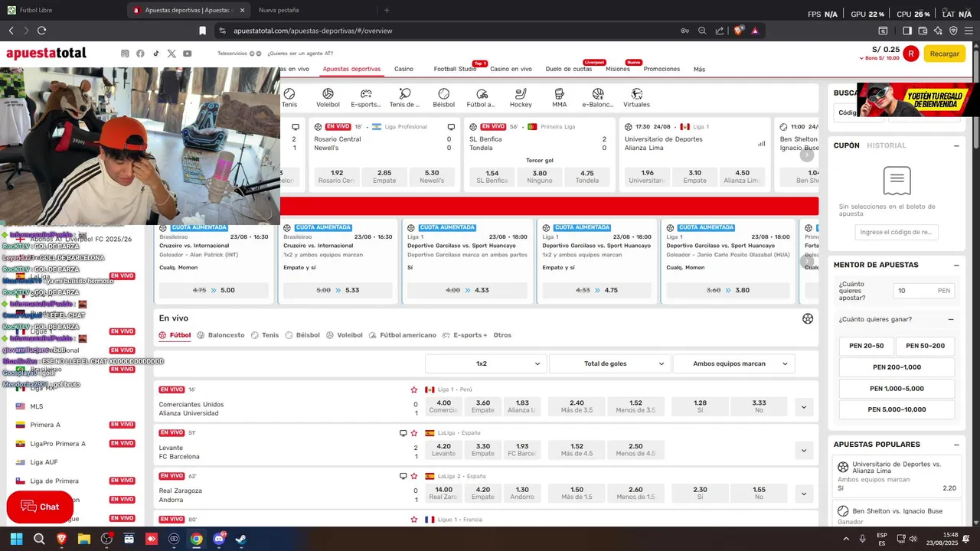Viewport: 980px width, 551px height.
Task: Bet 1.92 odds on Rosario Central
Action: coord(336,177)
